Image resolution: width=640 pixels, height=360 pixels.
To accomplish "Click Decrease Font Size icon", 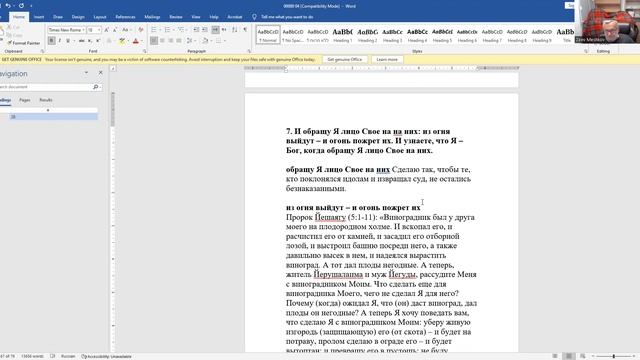I will 115,30.
